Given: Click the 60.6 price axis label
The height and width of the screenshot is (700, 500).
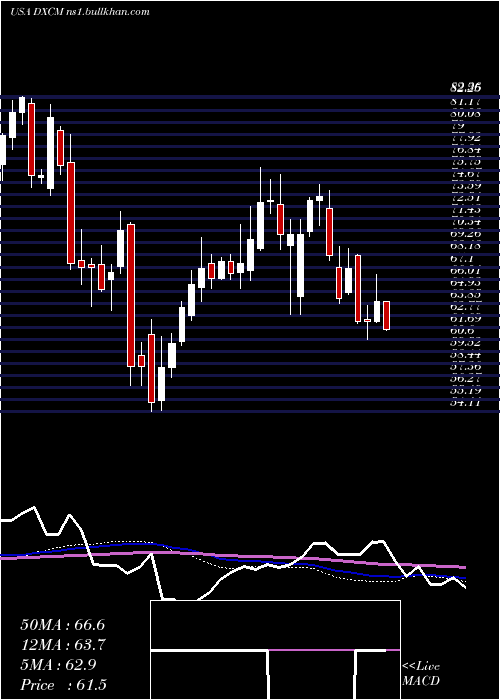Looking at the screenshot, I should (x=462, y=331).
